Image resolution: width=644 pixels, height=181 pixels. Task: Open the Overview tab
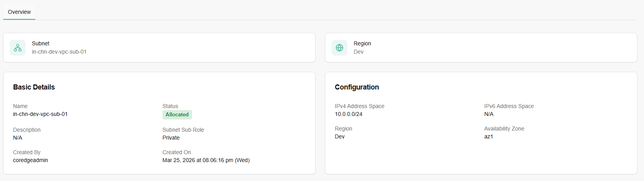[19, 12]
